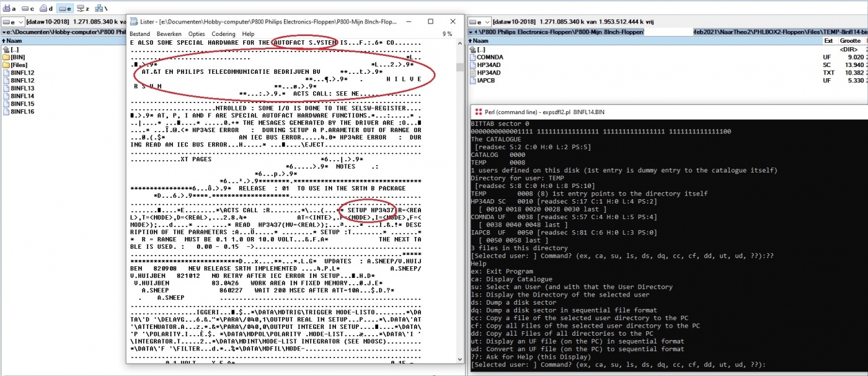Click left panel path bar e:\Documenten\Hobby-computer
This screenshot has height=376, width=868.
point(63,32)
